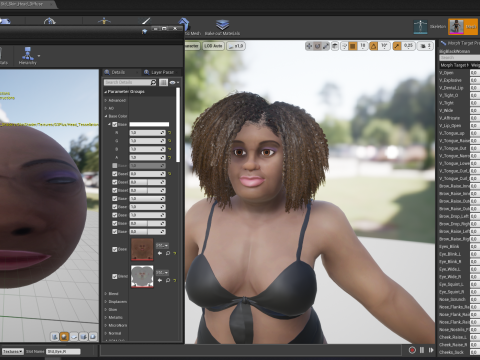Viewport: 480px width, 360px height.
Task: Open the grid snap value 10 dropdown
Action: tap(362, 46)
